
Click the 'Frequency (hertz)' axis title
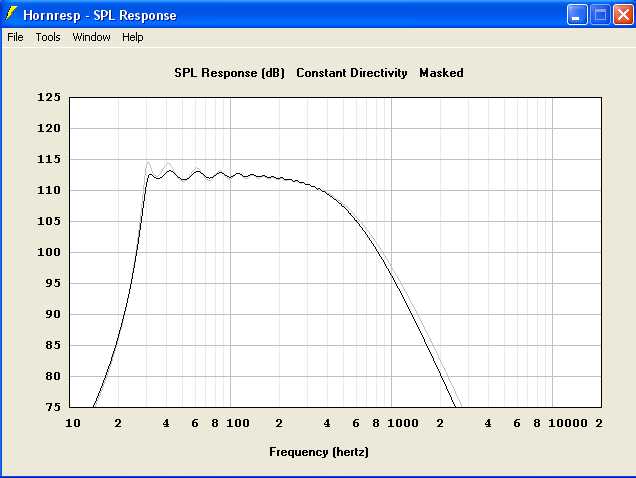319,452
